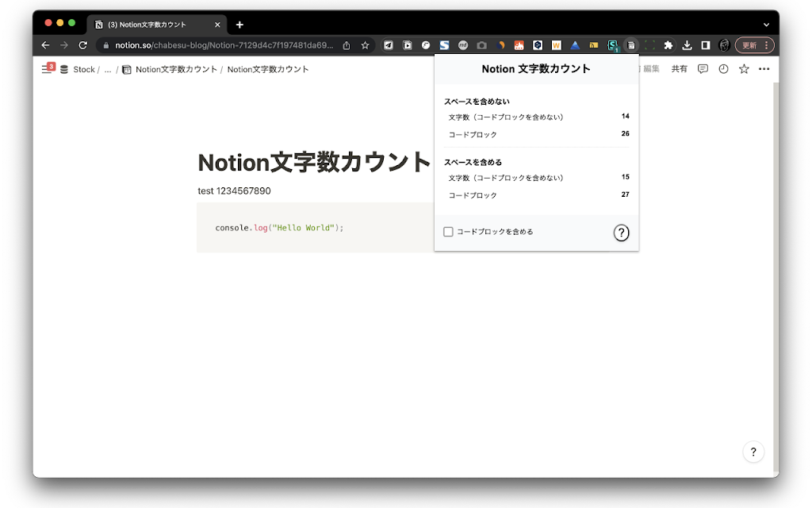Go back to previous page
This screenshot has height=508, width=812.
pos(45,45)
